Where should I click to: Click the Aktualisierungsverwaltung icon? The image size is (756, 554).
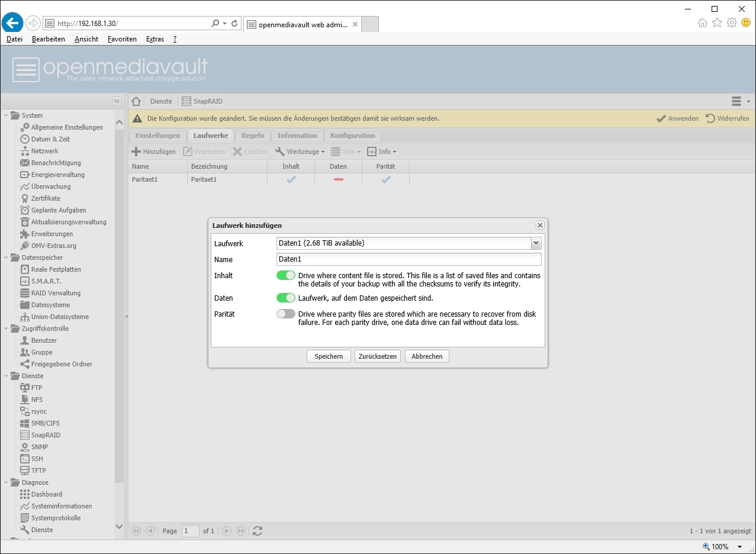click(25, 222)
